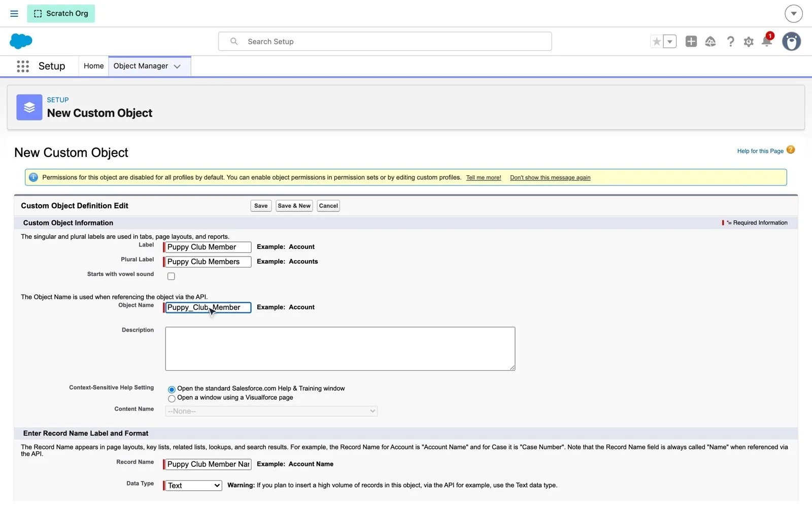Click the circled dropdown arrow at top right
This screenshot has width=812, height=508.
(794, 14)
